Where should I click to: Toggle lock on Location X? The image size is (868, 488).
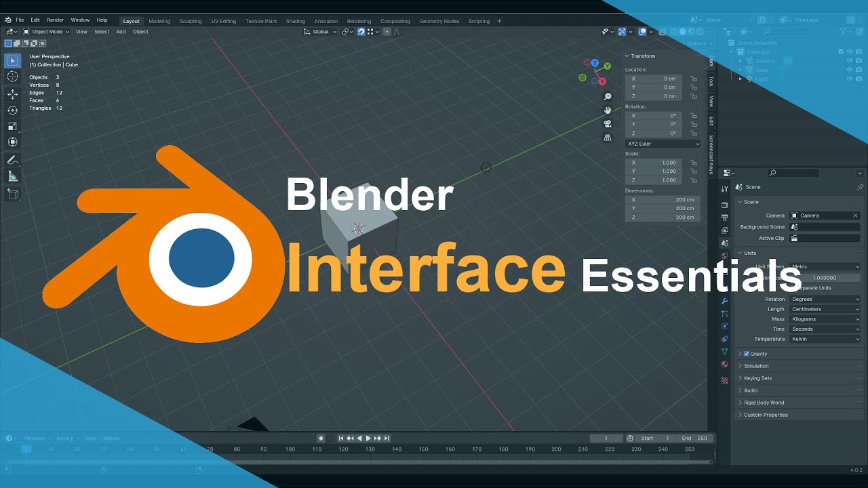point(693,79)
